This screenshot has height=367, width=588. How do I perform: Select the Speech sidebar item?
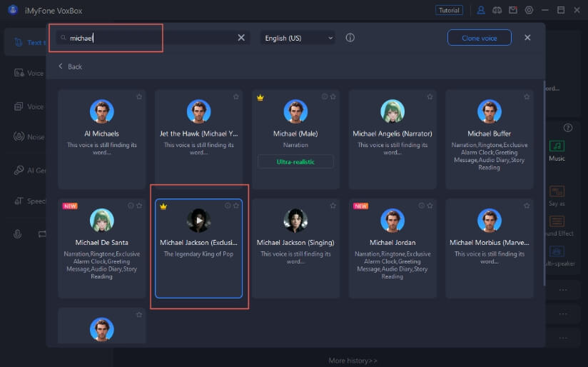[29, 201]
